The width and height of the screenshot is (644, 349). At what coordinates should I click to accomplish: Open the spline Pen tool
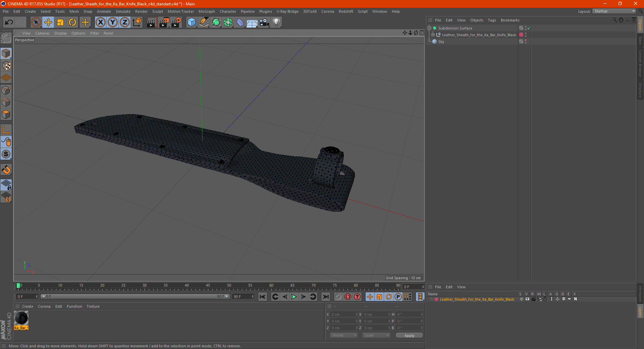[x=204, y=22]
